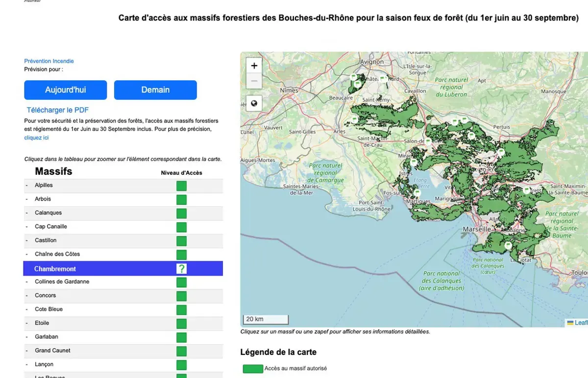Click the Garlaban green access square

pyautogui.click(x=181, y=337)
